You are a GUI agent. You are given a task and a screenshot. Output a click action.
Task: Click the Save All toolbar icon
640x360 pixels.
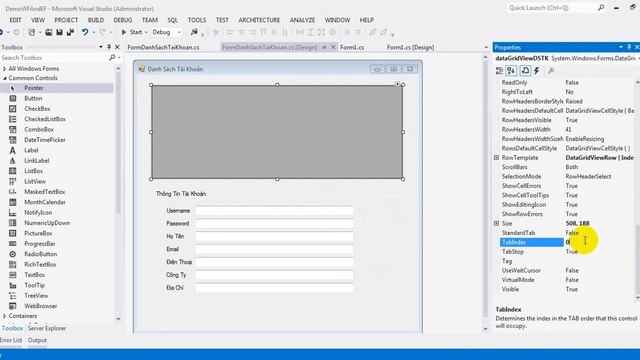click(x=70, y=32)
